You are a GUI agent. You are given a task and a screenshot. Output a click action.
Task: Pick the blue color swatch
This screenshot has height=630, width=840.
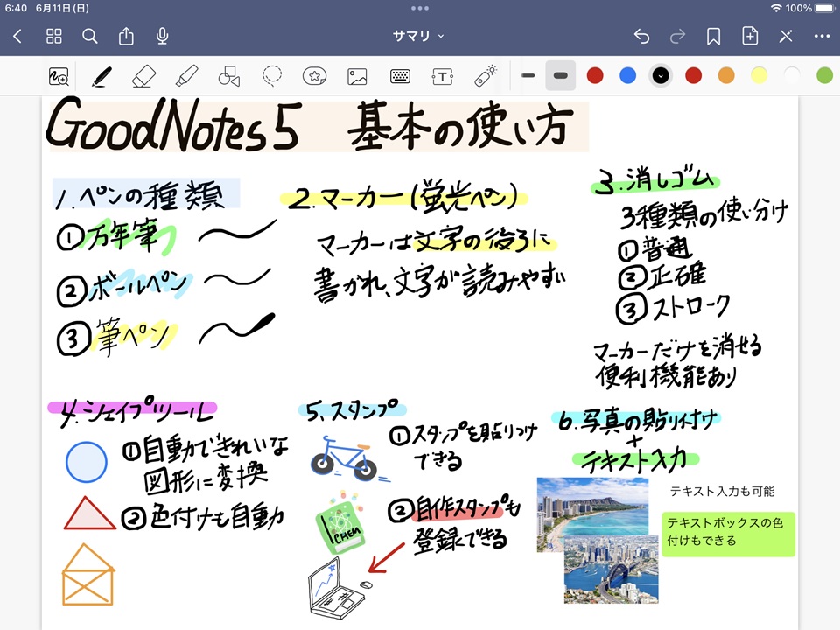pos(628,75)
